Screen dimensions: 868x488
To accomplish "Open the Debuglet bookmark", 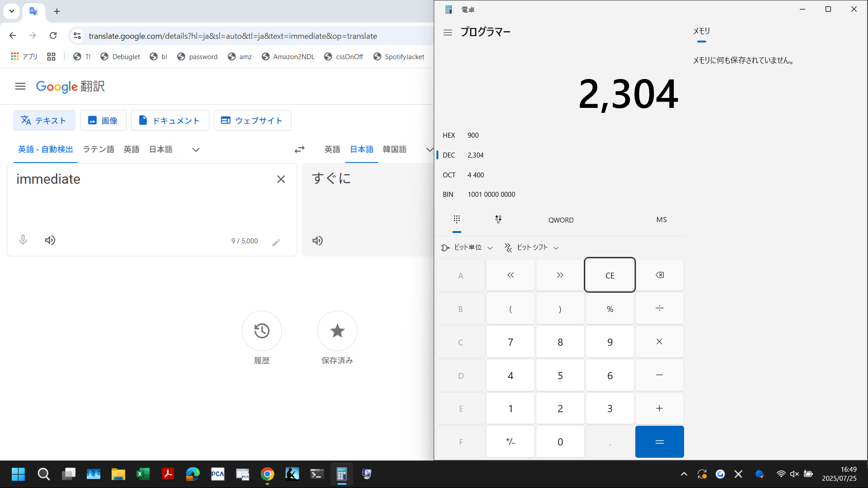I will (x=120, y=56).
